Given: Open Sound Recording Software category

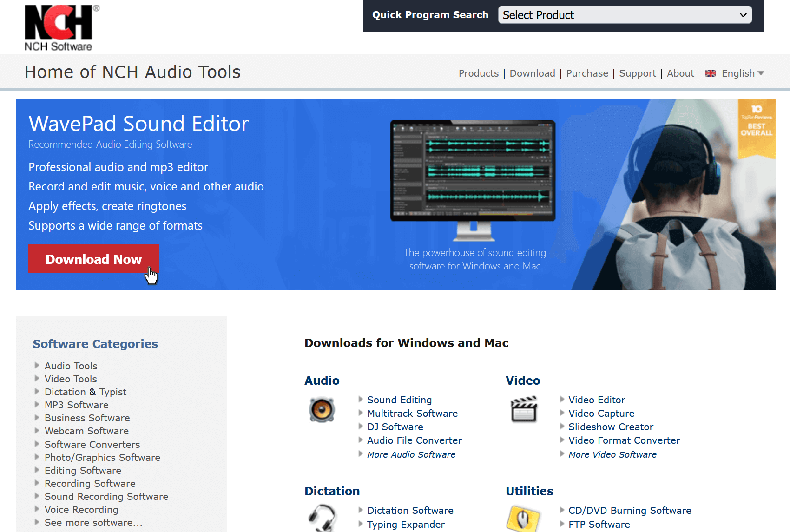Looking at the screenshot, I should point(106,497).
